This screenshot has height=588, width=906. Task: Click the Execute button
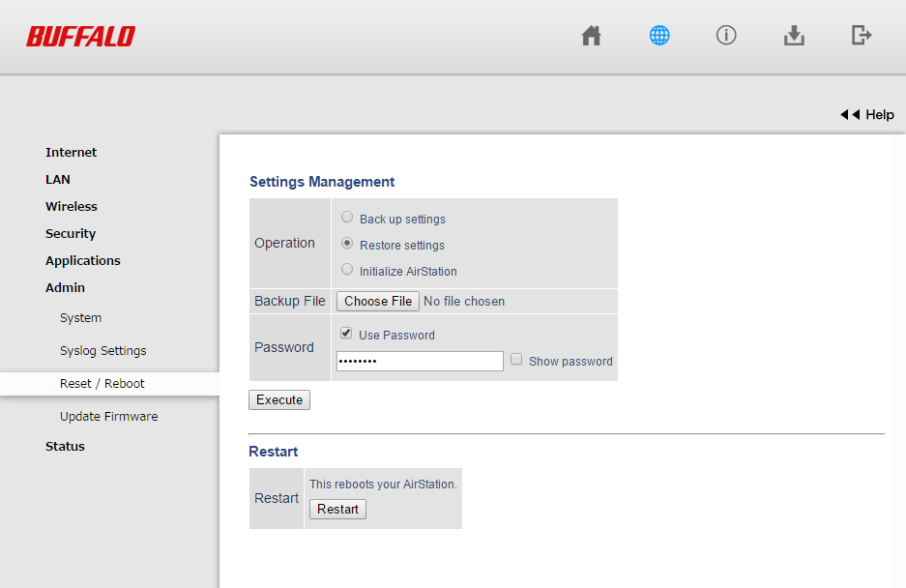tap(279, 399)
